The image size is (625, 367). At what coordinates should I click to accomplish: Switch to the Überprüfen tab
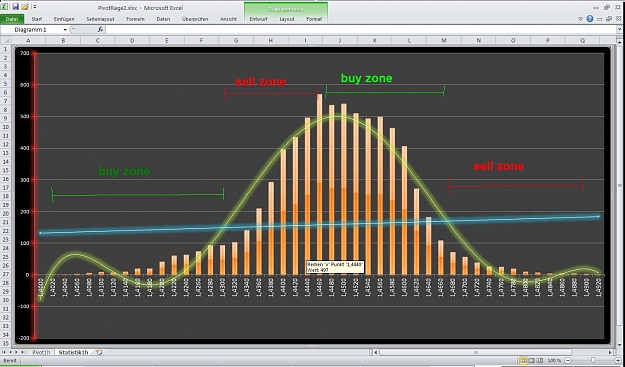pyautogui.click(x=195, y=19)
